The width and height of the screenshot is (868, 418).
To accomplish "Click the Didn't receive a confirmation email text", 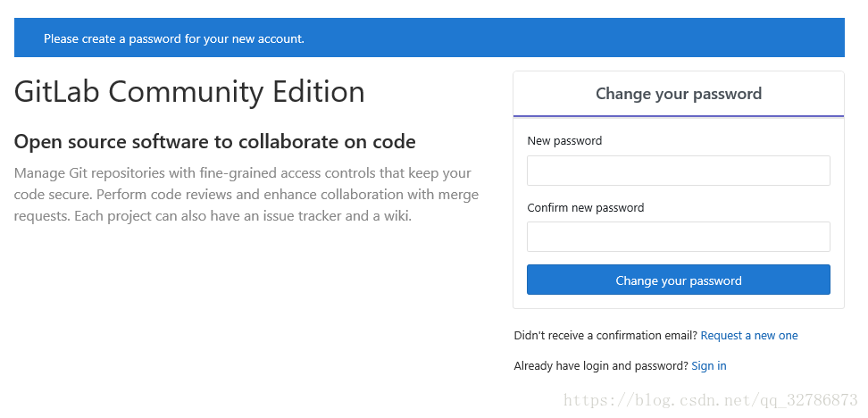I will [605, 336].
